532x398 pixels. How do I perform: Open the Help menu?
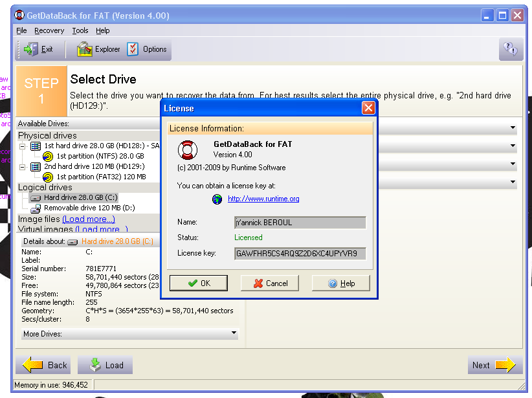(102, 30)
